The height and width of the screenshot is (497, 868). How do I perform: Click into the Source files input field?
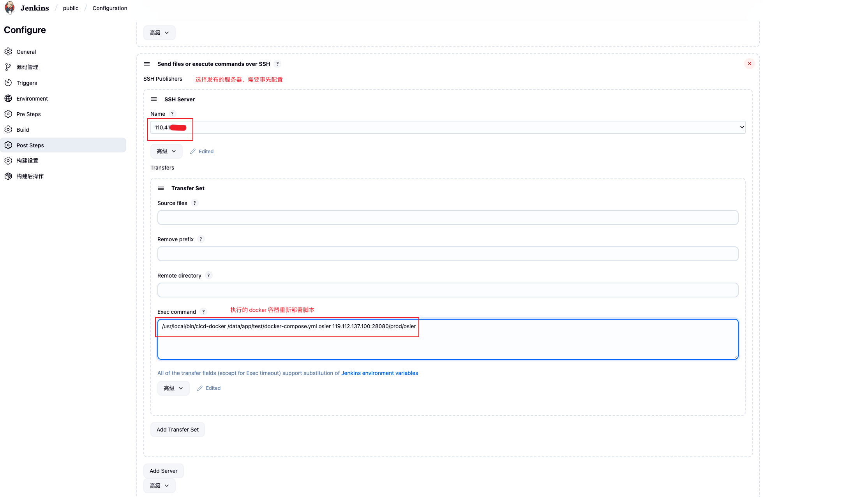click(x=447, y=218)
